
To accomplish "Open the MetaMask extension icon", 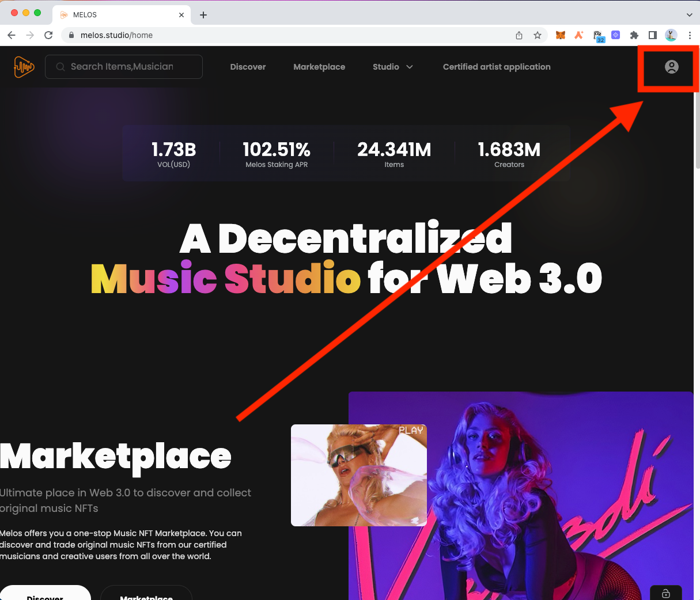I will 560,35.
